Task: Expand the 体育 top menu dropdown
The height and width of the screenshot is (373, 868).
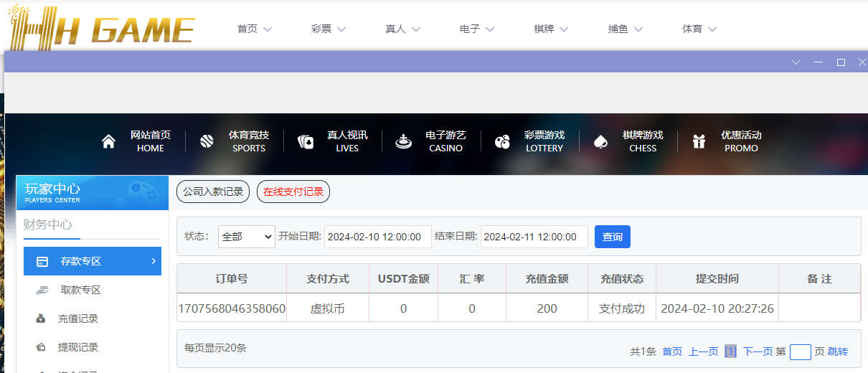Action: (699, 29)
